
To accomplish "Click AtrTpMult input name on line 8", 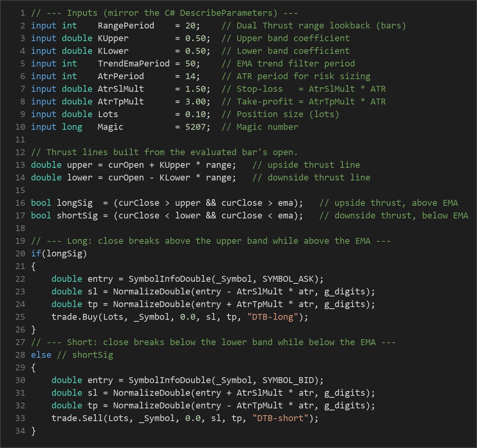I will click(x=121, y=102).
